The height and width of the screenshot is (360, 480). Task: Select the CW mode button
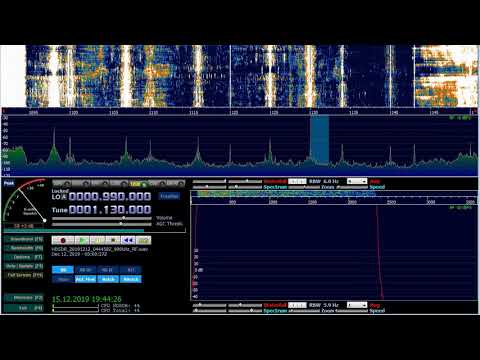(x=157, y=183)
